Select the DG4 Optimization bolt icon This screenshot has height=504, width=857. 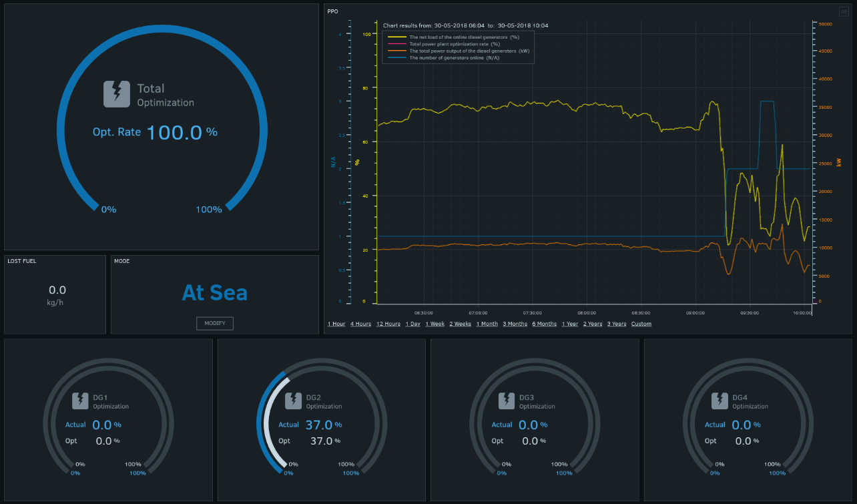[719, 401]
